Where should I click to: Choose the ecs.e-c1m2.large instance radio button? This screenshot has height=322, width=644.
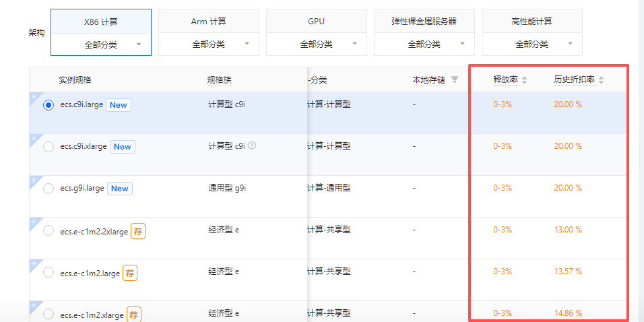click(49, 273)
